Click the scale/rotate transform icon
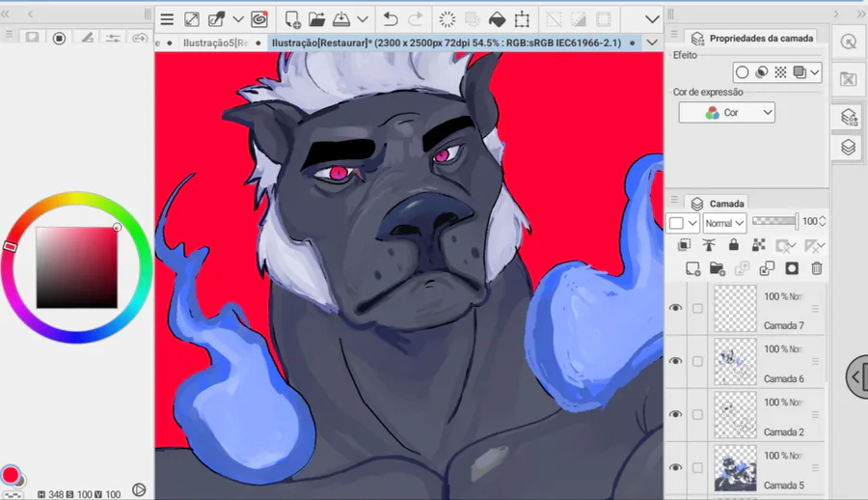Viewport: 868px width, 500px height. point(522,20)
